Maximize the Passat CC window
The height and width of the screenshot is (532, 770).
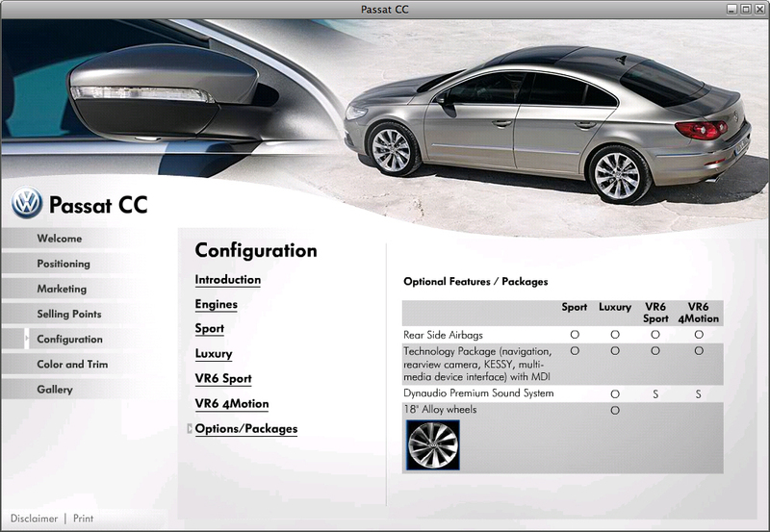click(x=745, y=10)
